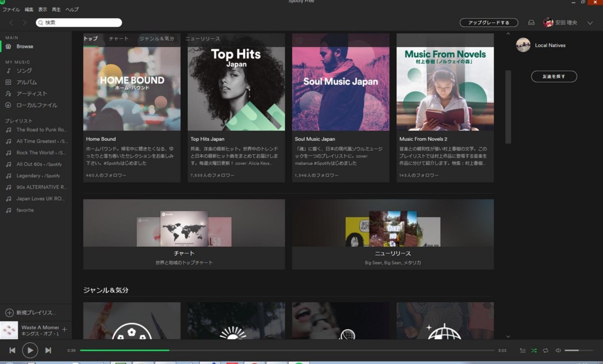Skip to the previous track
Viewport: 603px width, 364px height.
tap(12, 350)
